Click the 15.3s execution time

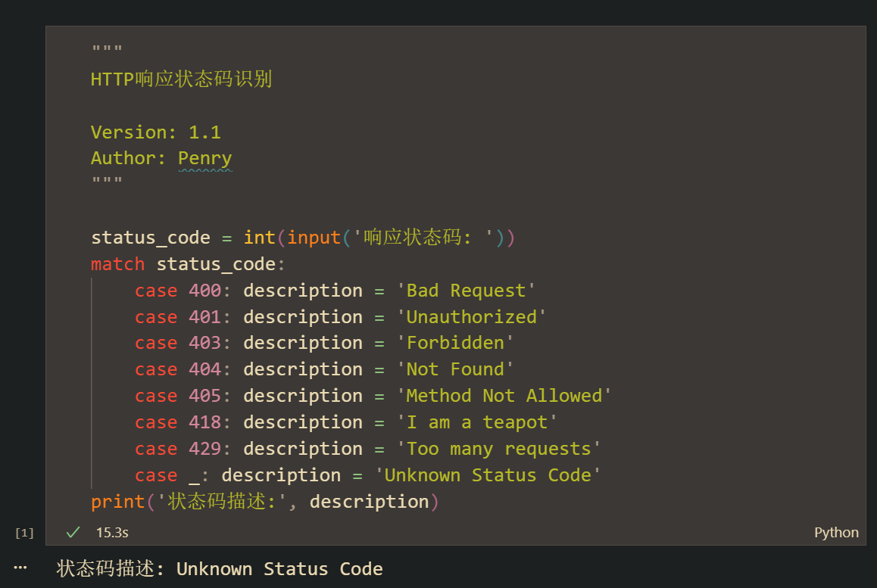[x=112, y=533]
